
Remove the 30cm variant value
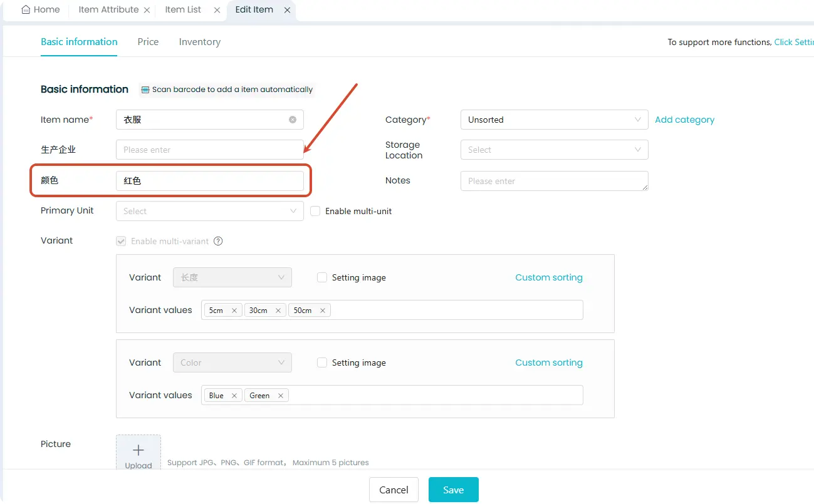[278, 311]
